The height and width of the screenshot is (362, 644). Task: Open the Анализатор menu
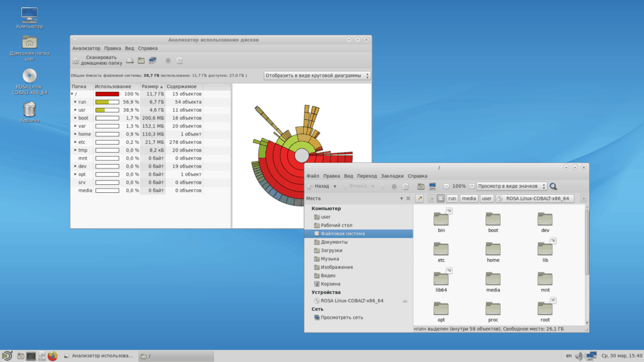click(x=86, y=48)
